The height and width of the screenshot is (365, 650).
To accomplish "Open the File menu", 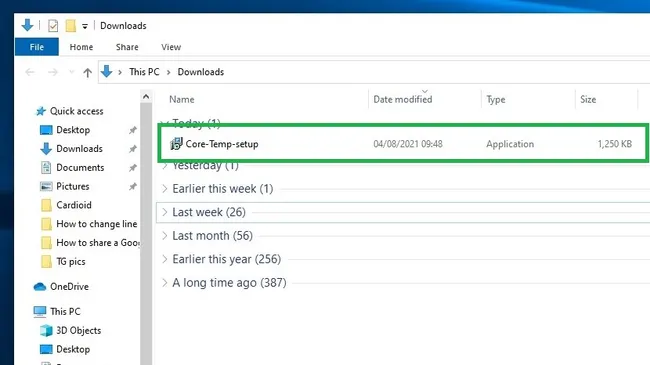I will tap(37, 47).
